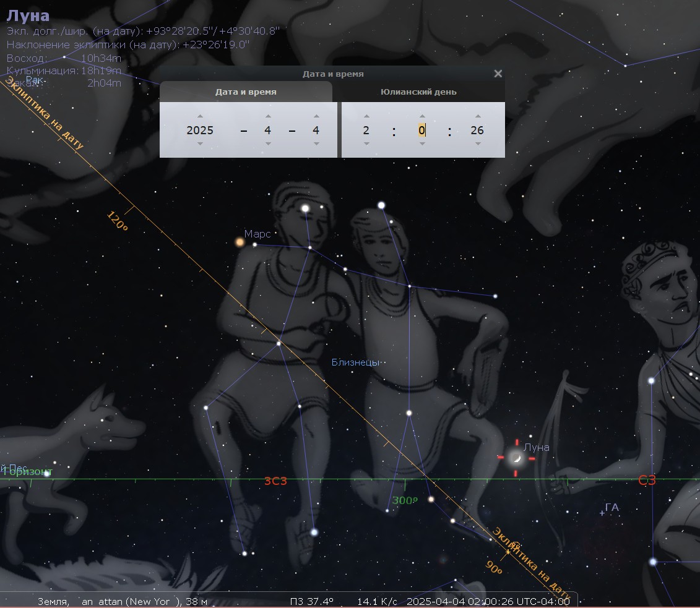Click the 14.1 К/с frame rate readout
Image resolution: width=700 pixels, height=608 pixels.
(377, 601)
